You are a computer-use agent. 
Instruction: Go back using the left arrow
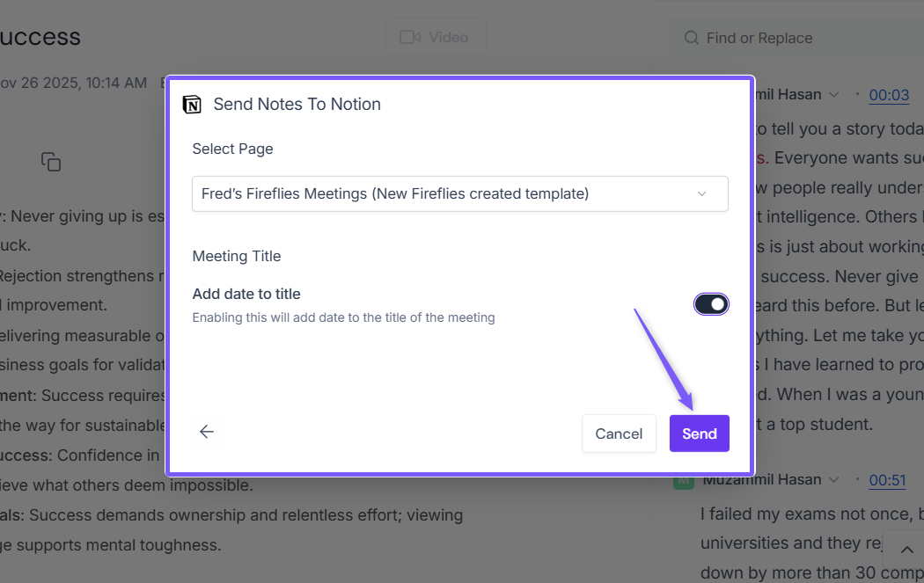coord(207,432)
